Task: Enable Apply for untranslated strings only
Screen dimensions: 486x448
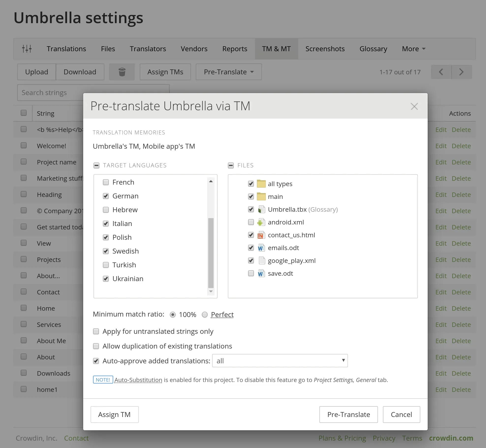Action: (x=96, y=331)
